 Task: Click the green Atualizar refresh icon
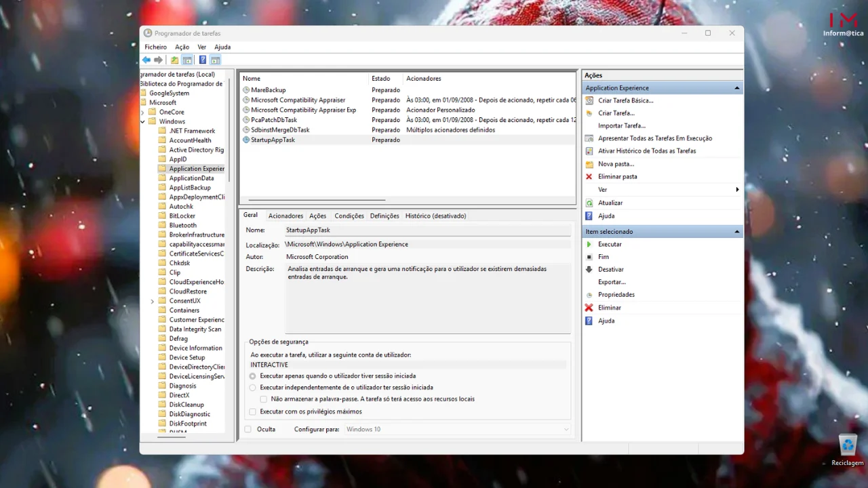pyautogui.click(x=589, y=203)
